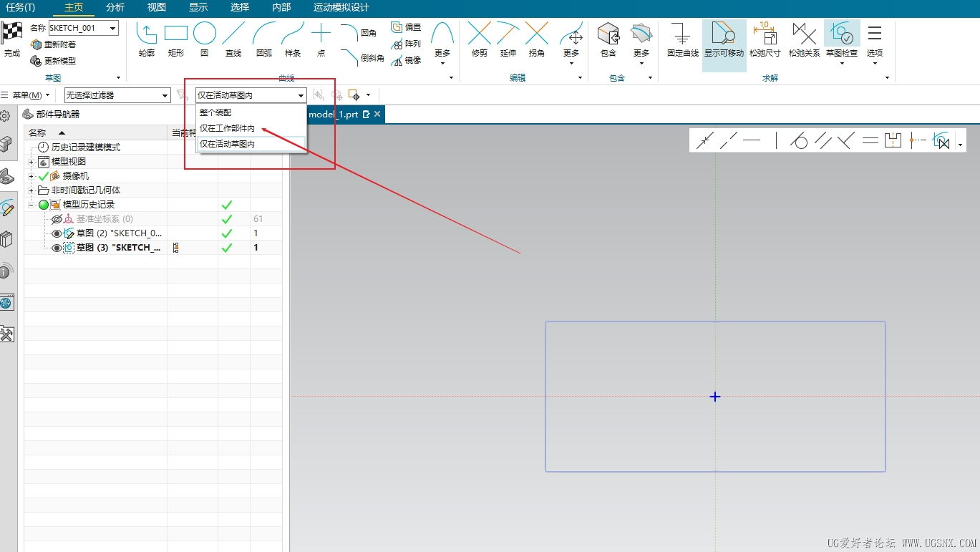The image size is (980, 552).
Task: Switch to the 运动模拟设计 ribbon tab
Action: [341, 7]
